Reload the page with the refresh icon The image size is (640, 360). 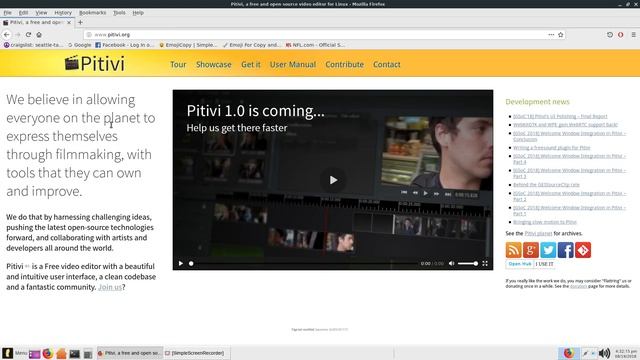pos(28,35)
